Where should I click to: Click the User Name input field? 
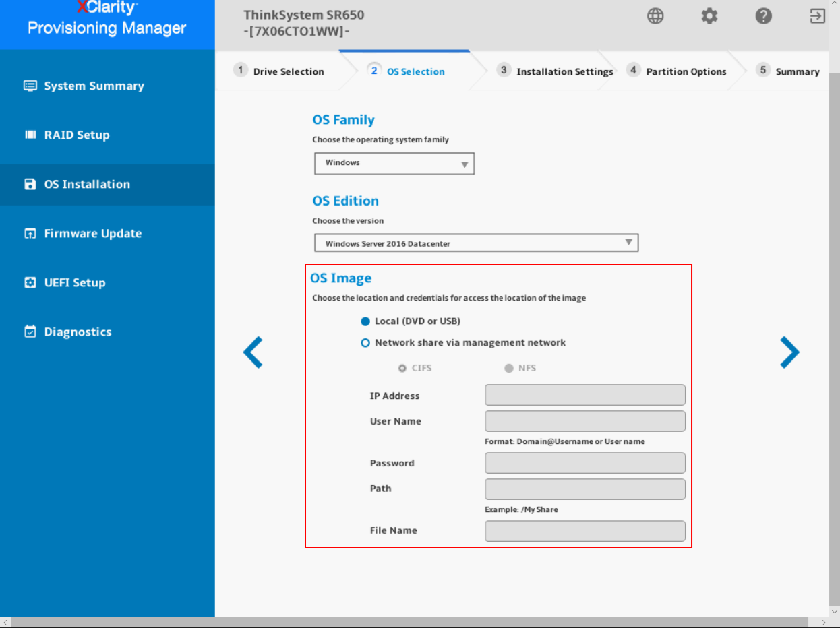tap(585, 421)
